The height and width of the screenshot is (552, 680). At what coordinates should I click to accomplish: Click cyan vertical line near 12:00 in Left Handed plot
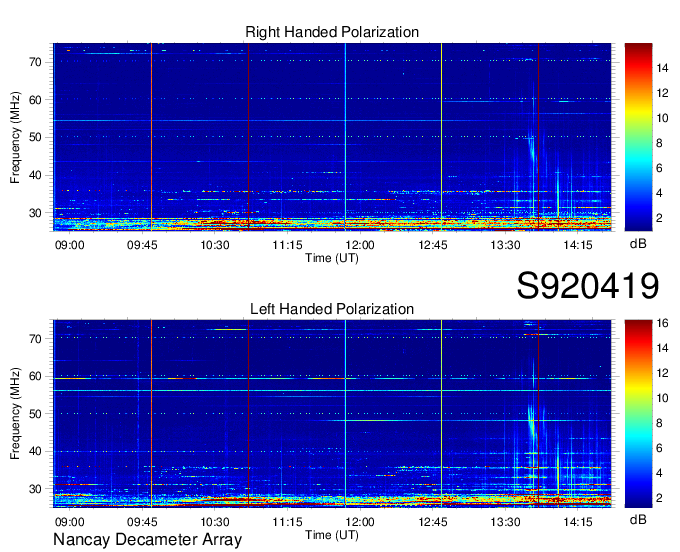click(345, 413)
